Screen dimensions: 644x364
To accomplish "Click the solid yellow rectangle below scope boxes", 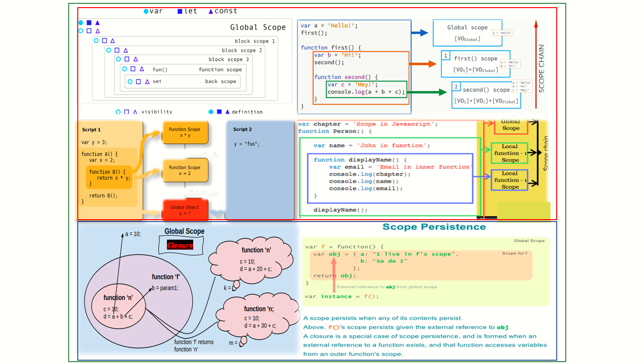I will (x=523, y=212).
